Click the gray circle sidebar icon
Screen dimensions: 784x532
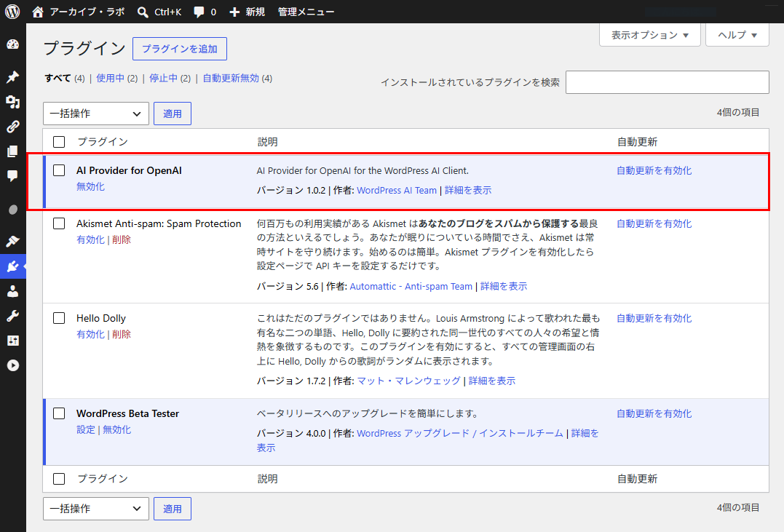coord(14,210)
